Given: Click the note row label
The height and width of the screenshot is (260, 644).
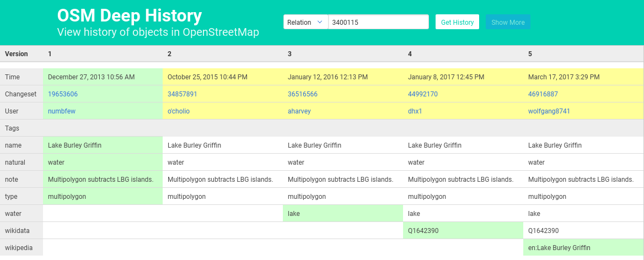Looking at the screenshot, I should 12,180.
